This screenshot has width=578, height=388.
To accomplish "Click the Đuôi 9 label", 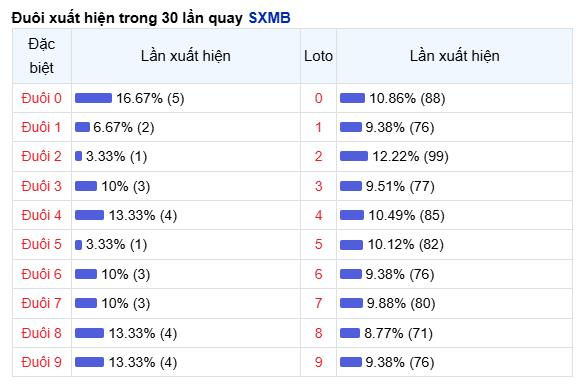I will pos(42,362).
